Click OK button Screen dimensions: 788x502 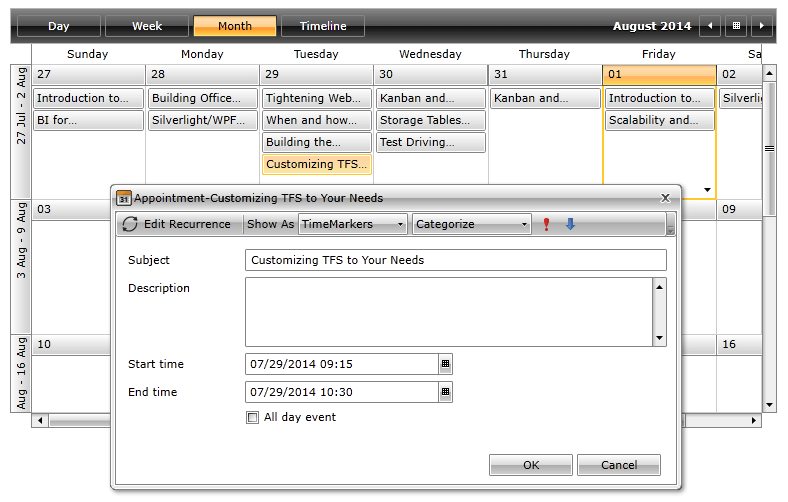coord(531,465)
